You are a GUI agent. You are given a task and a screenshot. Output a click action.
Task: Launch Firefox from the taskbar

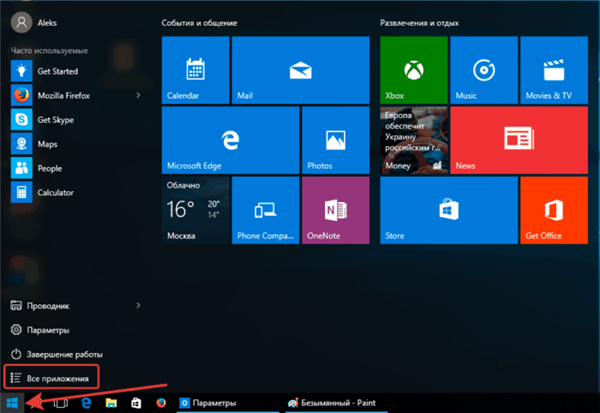click(161, 403)
